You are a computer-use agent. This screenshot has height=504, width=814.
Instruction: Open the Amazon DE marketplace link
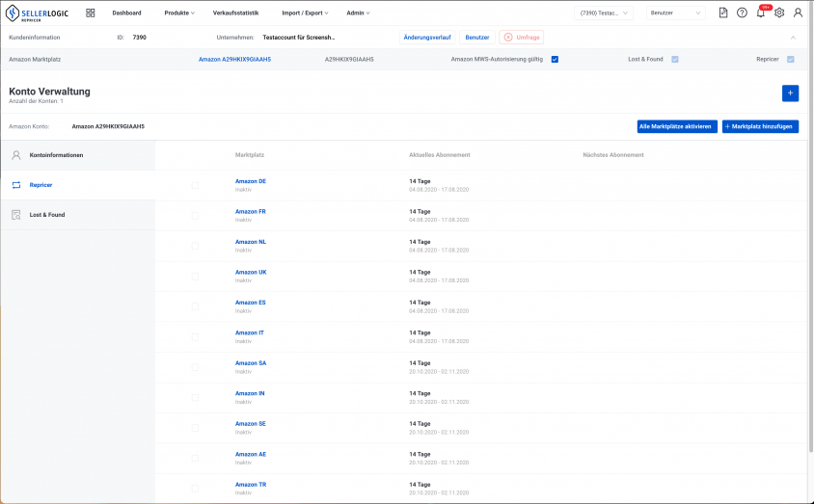251,181
